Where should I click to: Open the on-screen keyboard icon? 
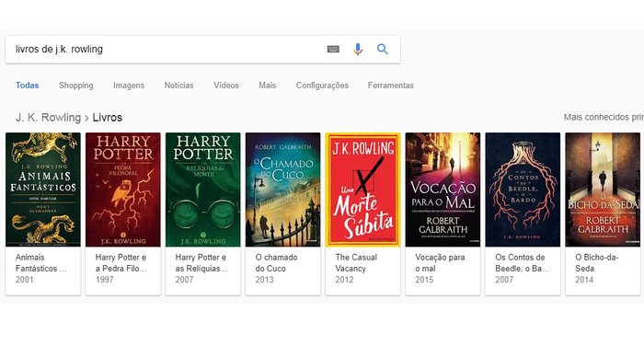(333, 50)
